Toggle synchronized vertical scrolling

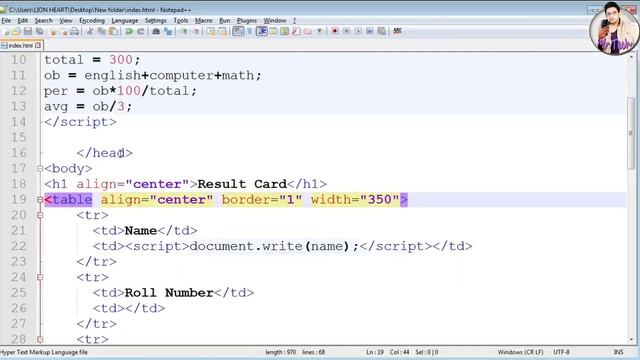pyautogui.click(x=211, y=31)
